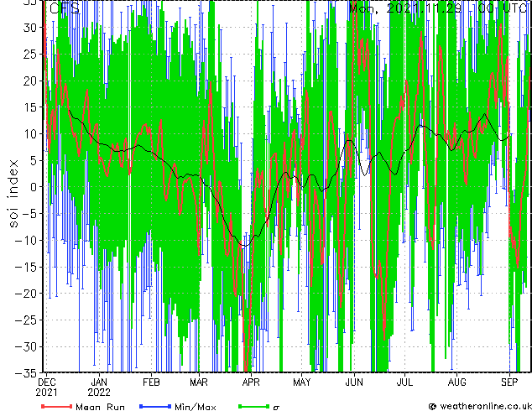The width and height of the screenshot is (532, 411).
Task: Click the sigma symbol in legend
Action: coord(276,407)
